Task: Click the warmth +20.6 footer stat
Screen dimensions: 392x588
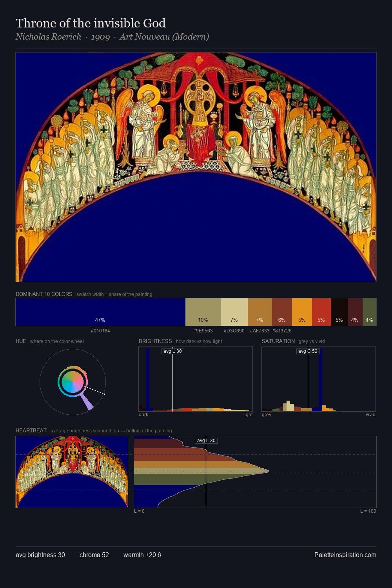Action: tap(142, 555)
